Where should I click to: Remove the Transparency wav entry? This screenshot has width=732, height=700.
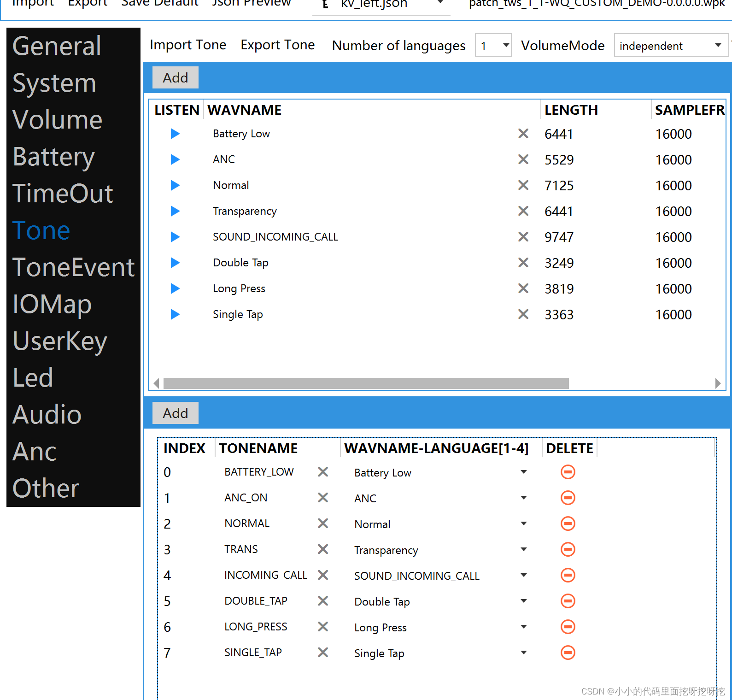pyautogui.click(x=523, y=211)
